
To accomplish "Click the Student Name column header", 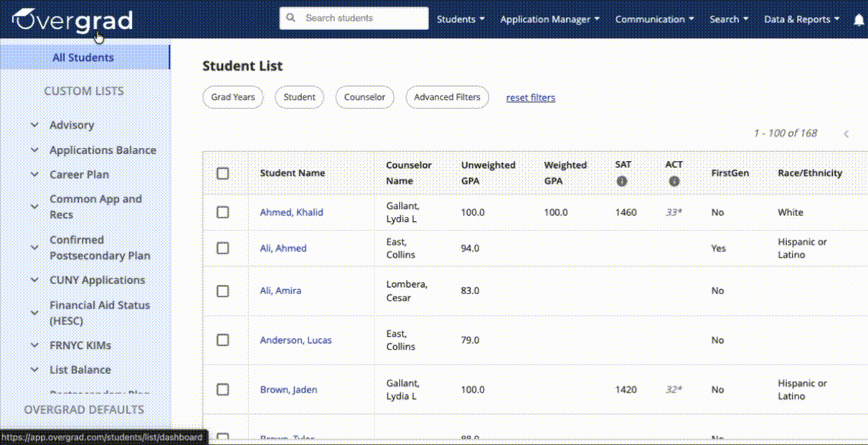I will pyautogui.click(x=292, y=173).
